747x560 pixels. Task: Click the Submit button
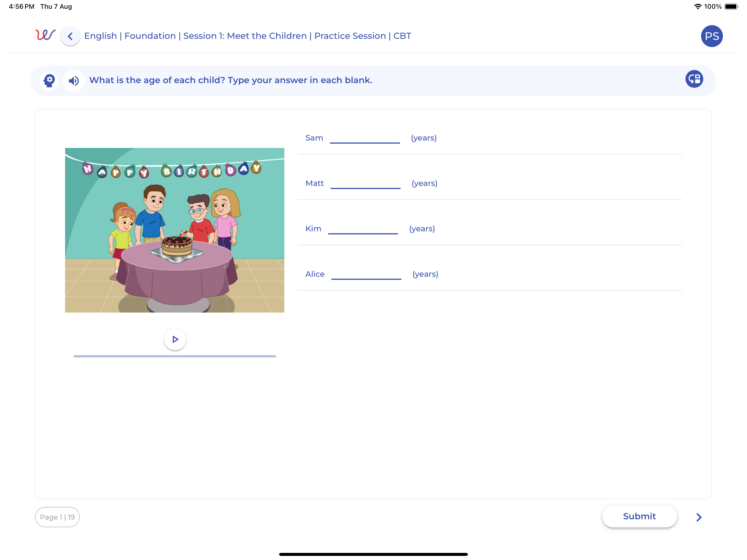(639, 516)
